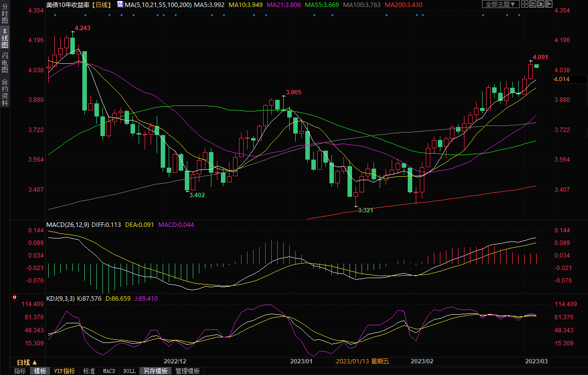
Task: Click the moving average indicator icon before MA(5,10,21,55,100,200)
Action: click(120, 5)
